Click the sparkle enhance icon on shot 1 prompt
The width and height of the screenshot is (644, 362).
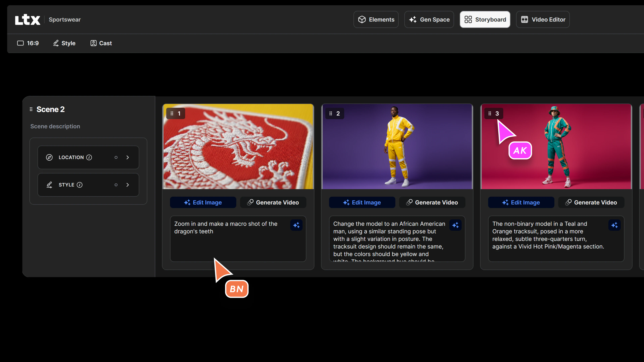point(296,225)
